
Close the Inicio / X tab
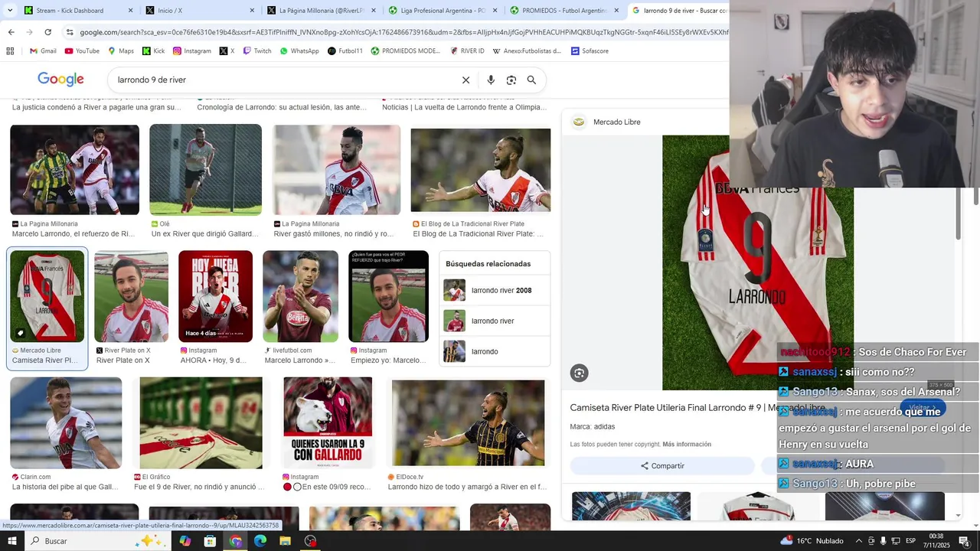pos(252,11)
